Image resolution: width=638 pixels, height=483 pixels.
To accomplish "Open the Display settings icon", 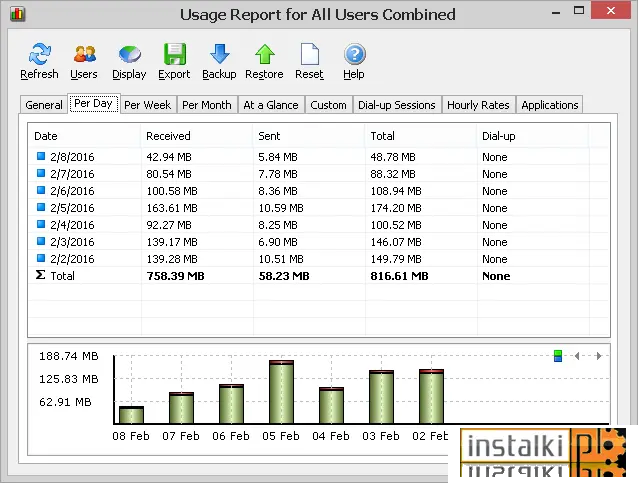I will [x=130, y=54].
